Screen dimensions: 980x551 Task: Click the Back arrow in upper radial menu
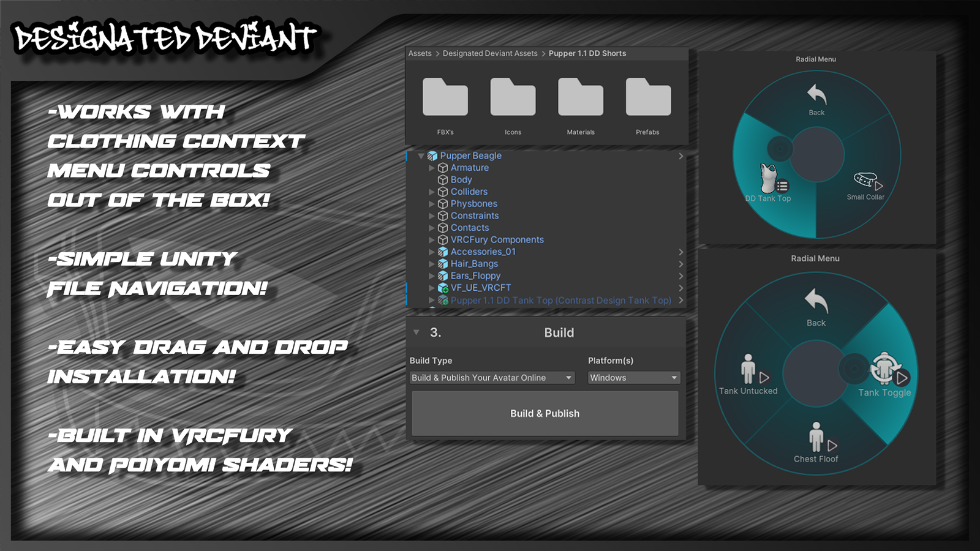pyautogui.click(x=816, y=98)
